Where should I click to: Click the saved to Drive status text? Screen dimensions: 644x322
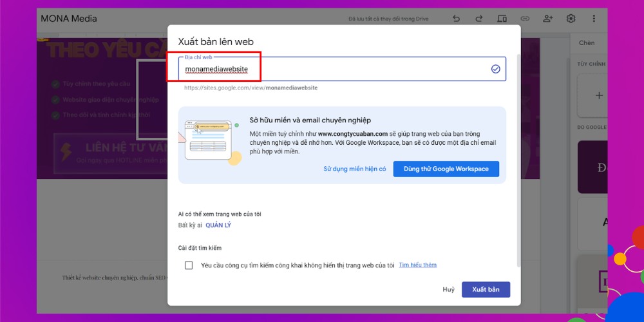pyautogui.click(x=388, y=19)
